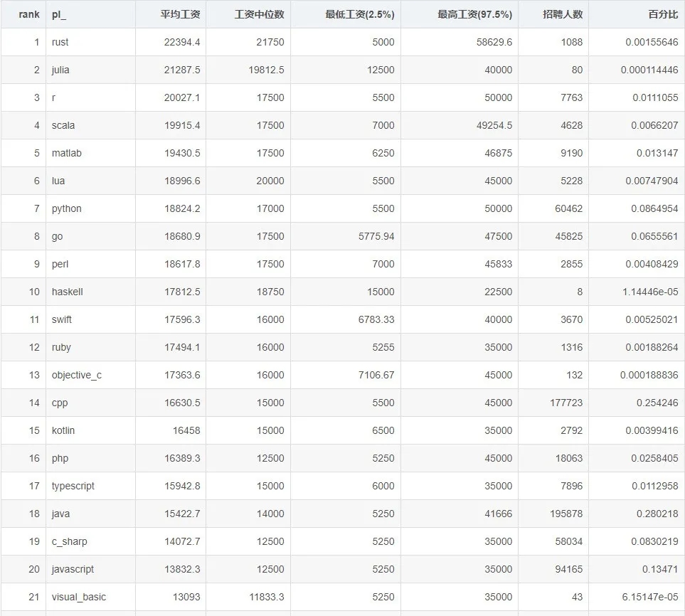Select the julia row name cell
685x616 pixels.
60,70
